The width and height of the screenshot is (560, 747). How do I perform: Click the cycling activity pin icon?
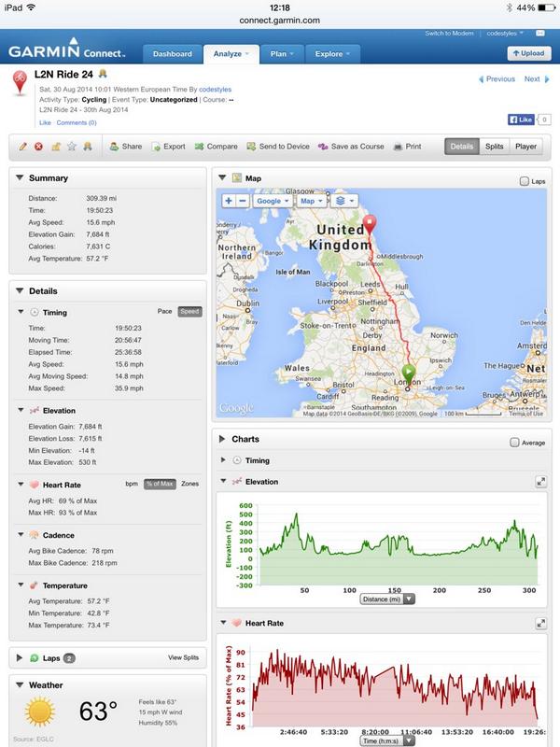click(x=20, y=82)
